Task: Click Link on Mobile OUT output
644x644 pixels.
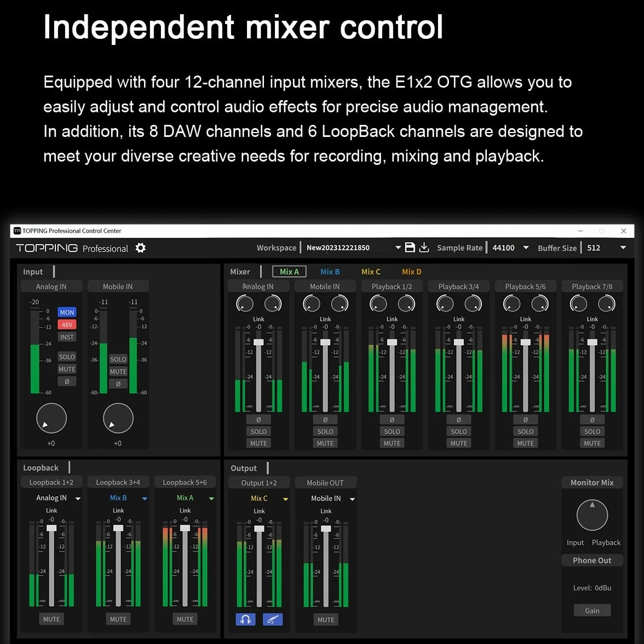Action: (x=326, y=511)
